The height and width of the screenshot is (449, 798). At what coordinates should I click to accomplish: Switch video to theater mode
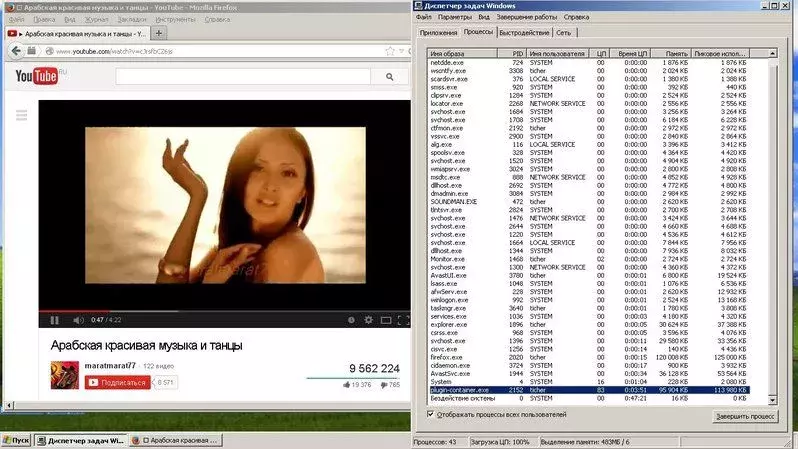pyautogui.click(x=386, y=320)
